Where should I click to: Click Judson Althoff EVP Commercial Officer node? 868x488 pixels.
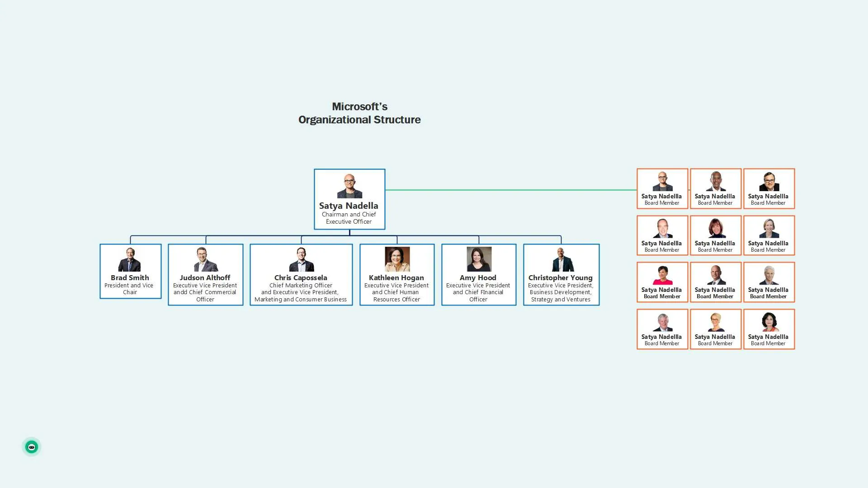[205, 274]
